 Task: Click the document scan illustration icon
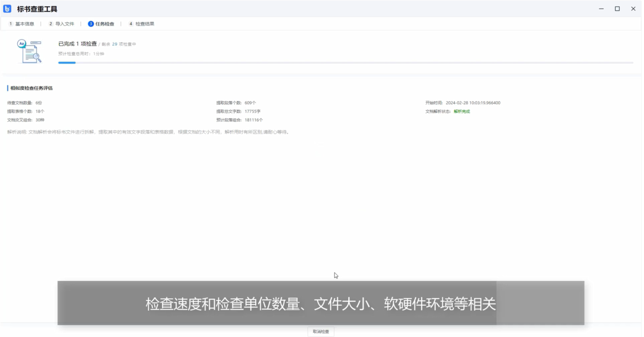coord(29,51)
